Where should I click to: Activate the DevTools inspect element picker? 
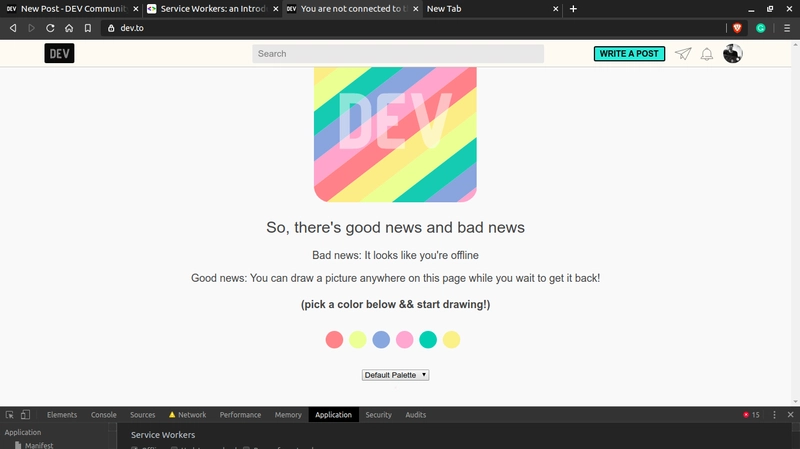pyautogui.click(x=10, y=415)
